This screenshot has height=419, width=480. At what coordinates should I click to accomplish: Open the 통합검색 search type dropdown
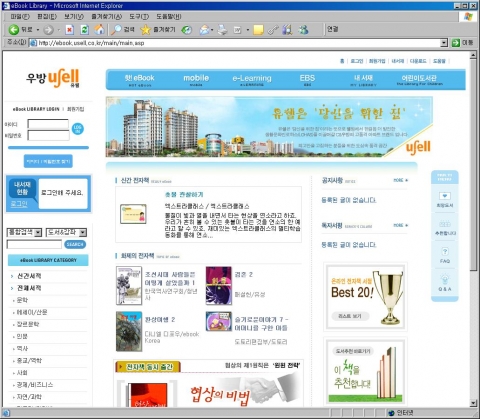(x=38, y=232)
